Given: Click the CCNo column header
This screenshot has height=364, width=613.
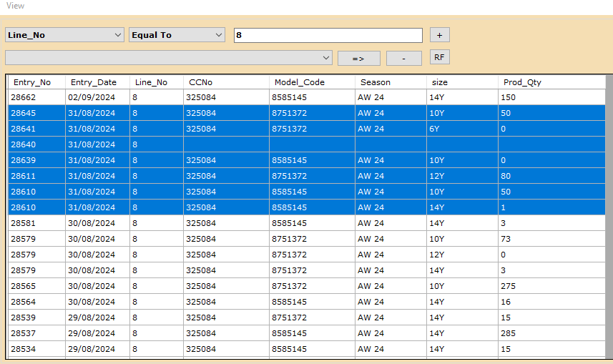Looking at the screenshot, I should (201, 82).
